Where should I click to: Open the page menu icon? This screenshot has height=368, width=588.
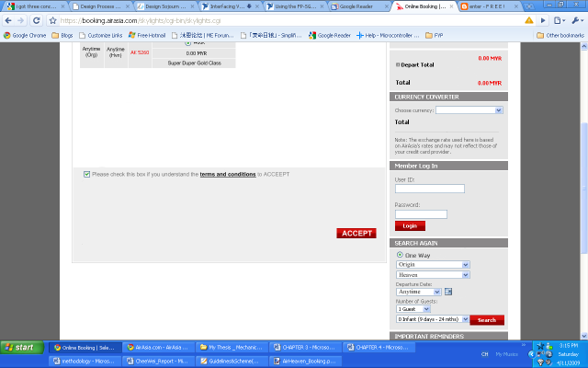click(560, 20)
